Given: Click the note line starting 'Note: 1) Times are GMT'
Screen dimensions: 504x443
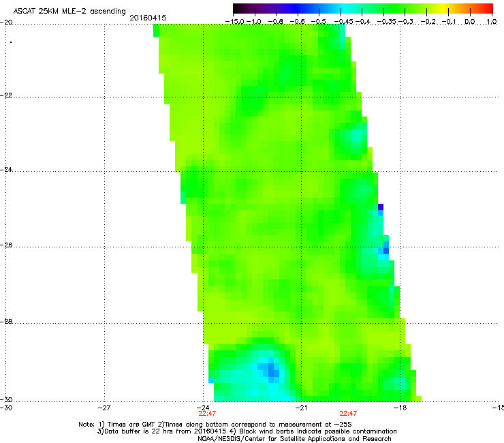Looking at the screenshot, I should pos(215,425).
